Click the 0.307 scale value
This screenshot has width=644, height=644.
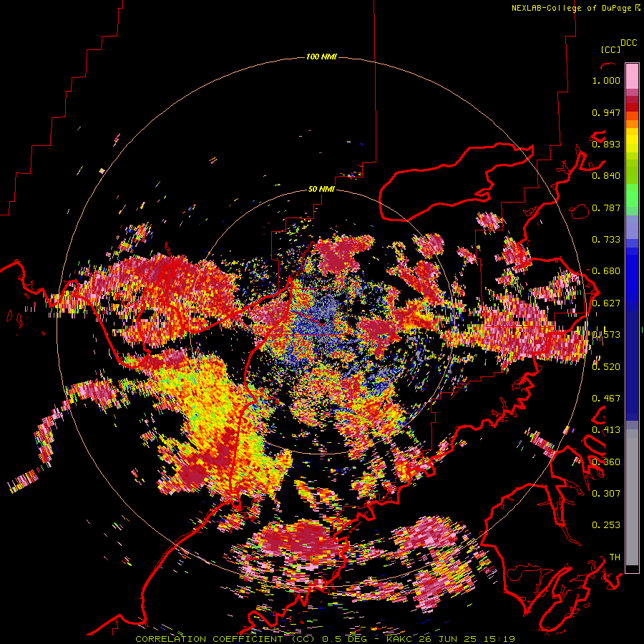click(606, 493)
